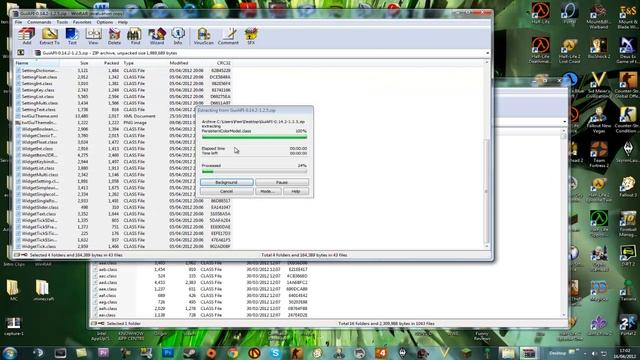Click the Delete toolbar icon
The image size is (640, 360).
point(114,36)
